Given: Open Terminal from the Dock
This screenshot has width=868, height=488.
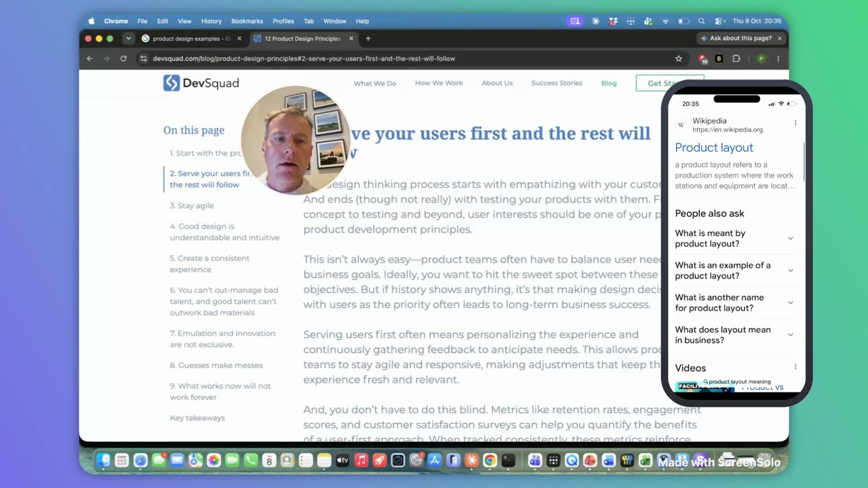Looking at the screenshot, I should coord(508,461).
